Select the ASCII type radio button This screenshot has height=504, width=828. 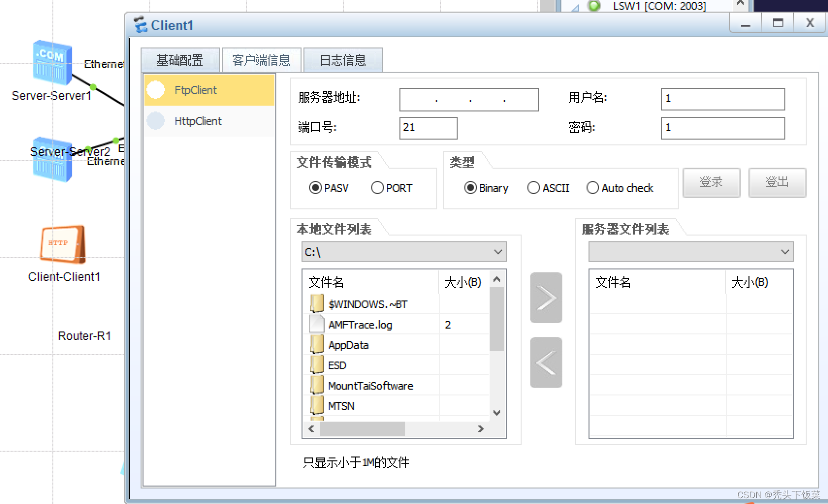tap(533, 188)
